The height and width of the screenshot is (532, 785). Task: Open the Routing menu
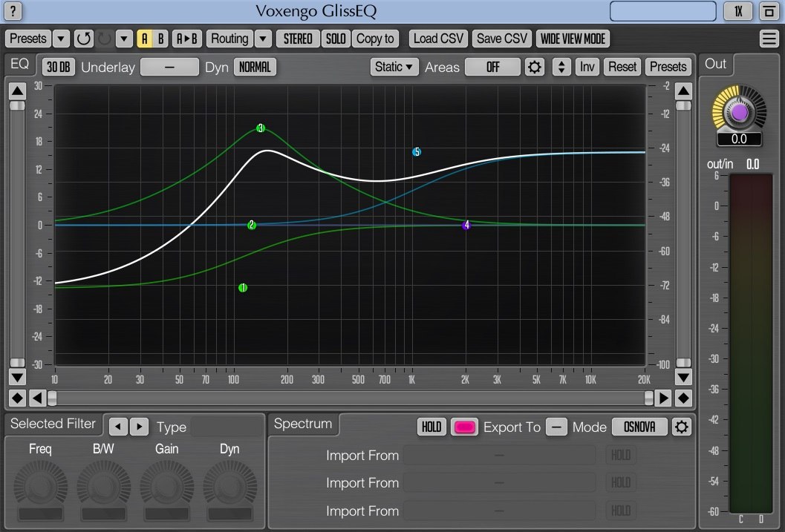click(229, 39)
